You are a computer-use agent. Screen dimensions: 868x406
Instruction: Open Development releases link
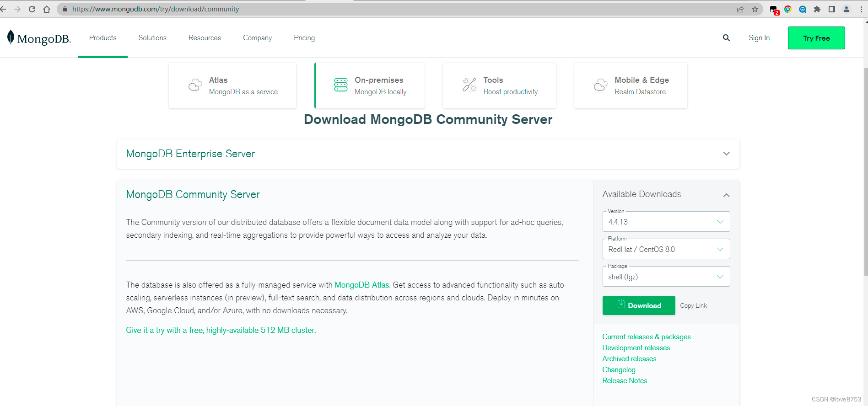pyautogui.click(x=636, y=348)
